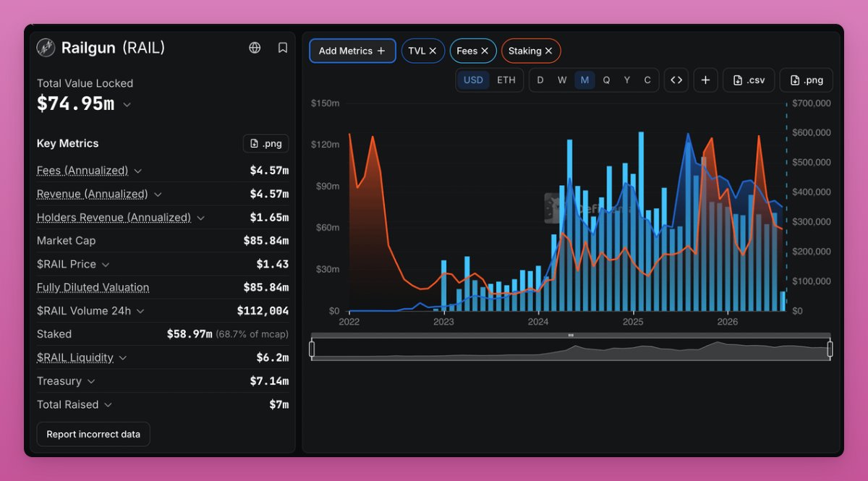The height and width of the screenshot is (481, 868).
Task: Click the right range slider handle
Action: coord(830,349)
